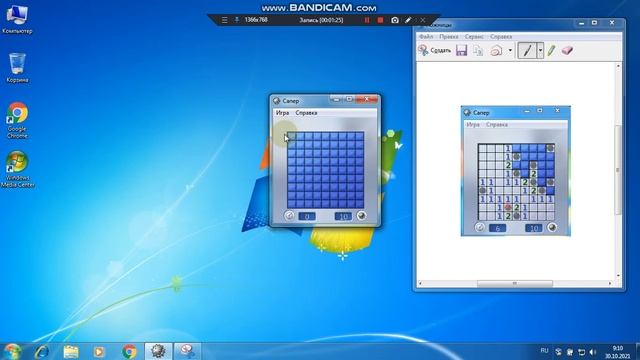The width and height of the screenshot is (640, 360).
Task: Copy the snip using the copy icon
Action: click(478, 50)
